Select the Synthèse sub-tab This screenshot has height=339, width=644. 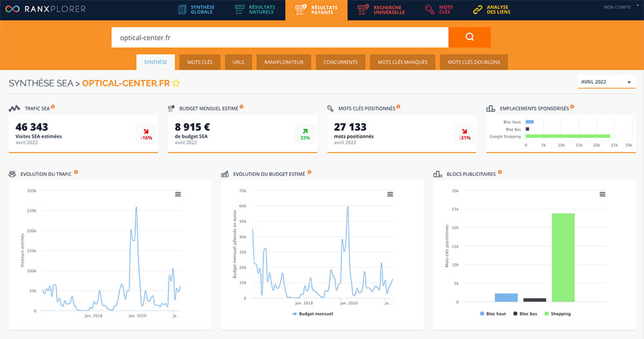click(x=156, y=62)
